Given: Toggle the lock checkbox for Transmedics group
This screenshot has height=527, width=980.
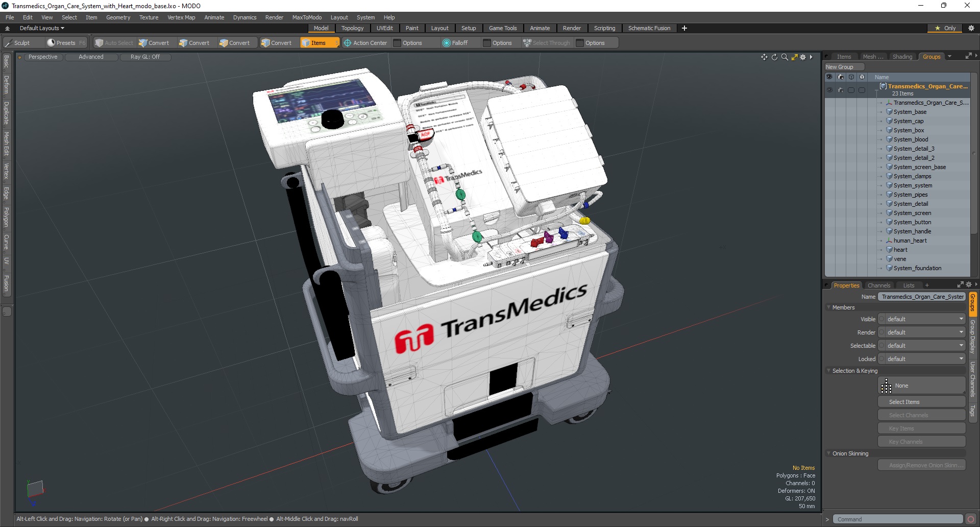Looking at the screenshot, I should coord(862,90).
